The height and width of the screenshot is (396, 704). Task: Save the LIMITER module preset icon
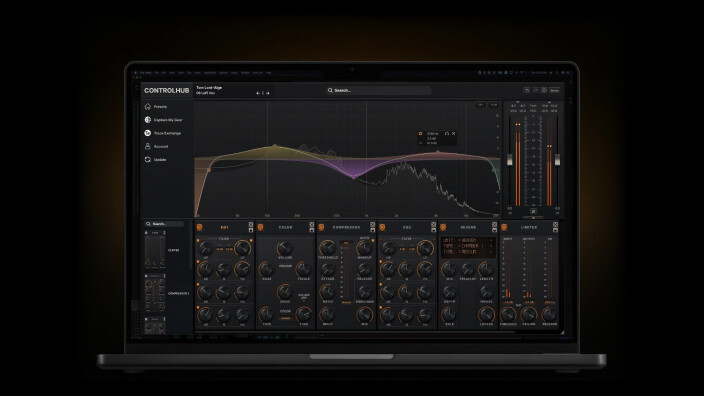click(555, 230)
